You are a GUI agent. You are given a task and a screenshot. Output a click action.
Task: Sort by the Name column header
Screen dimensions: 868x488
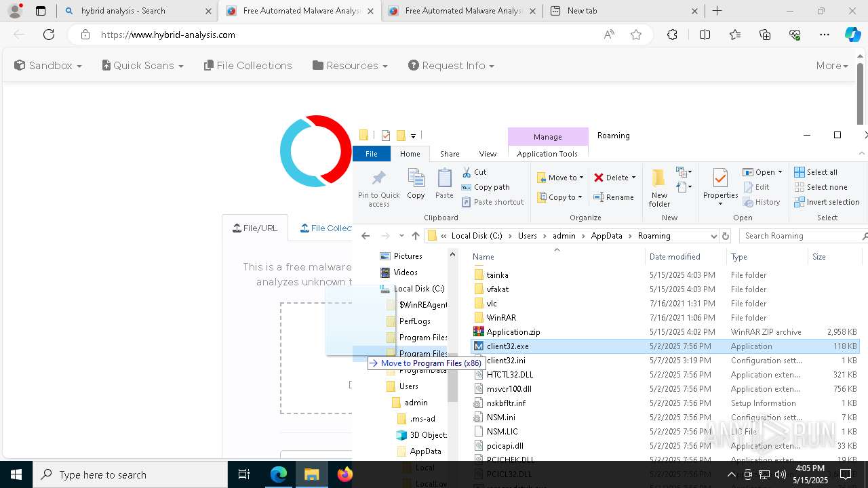(484, 257)
